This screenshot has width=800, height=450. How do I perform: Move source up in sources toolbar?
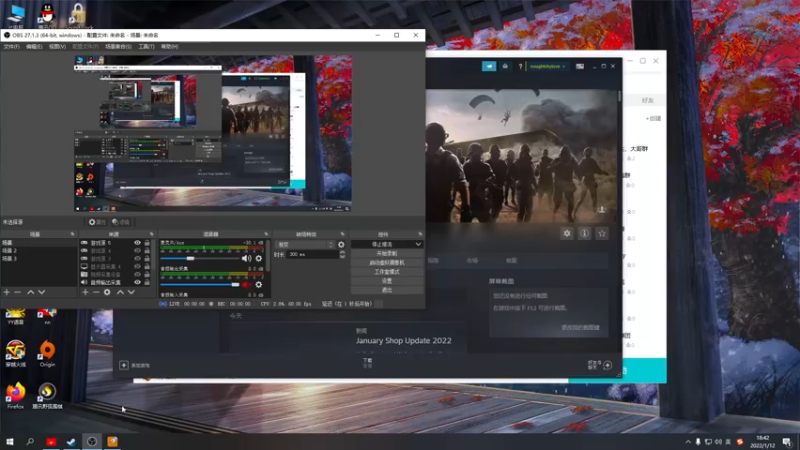pos(120,292)
